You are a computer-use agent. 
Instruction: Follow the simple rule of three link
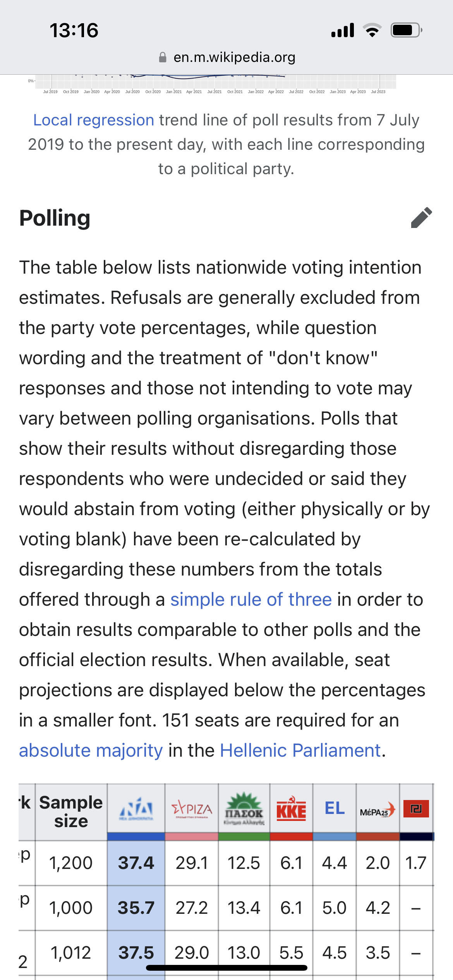click(251, 600)
